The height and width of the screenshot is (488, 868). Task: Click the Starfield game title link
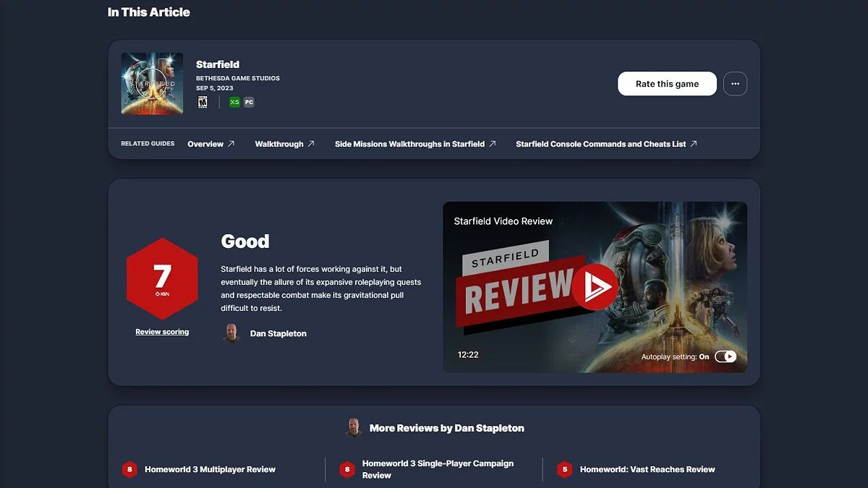coord(218,64)
